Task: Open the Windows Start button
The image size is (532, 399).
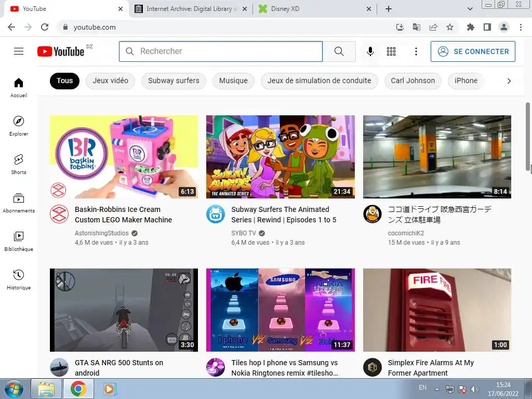Action: pyautogui.click(x=14, y=389)
